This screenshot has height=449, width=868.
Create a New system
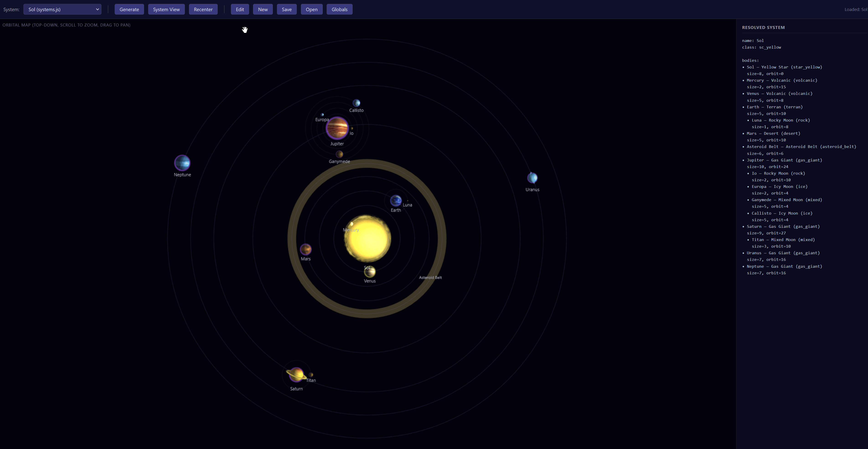pos(263,9)
